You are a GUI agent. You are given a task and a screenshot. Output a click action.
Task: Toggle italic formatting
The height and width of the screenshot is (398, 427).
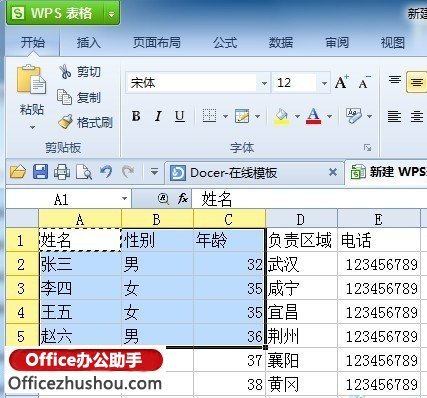(x=158, y=116)
